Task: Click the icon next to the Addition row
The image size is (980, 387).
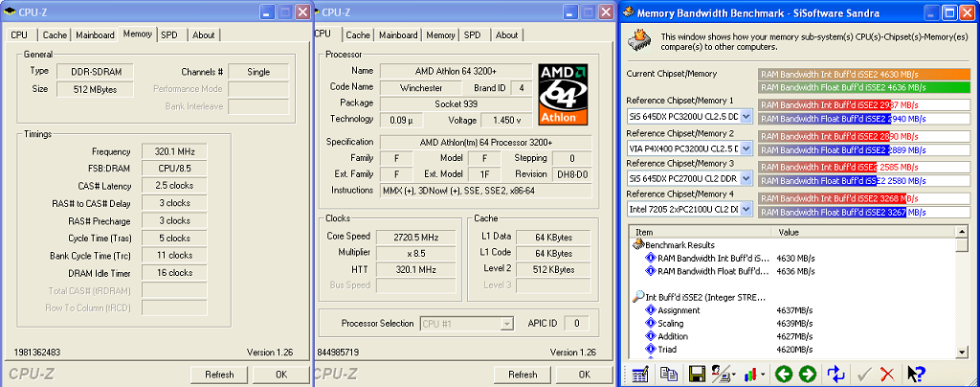Action: [651, 336]
